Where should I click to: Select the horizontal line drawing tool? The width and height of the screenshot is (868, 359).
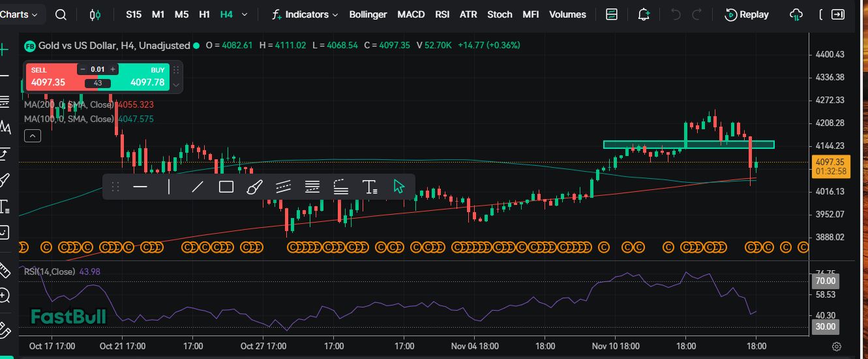[x=140, y=187]
